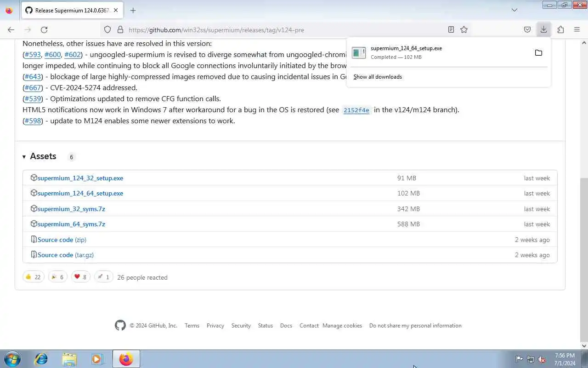
Task: Click the address bar URL field
Action: point(285,30)
